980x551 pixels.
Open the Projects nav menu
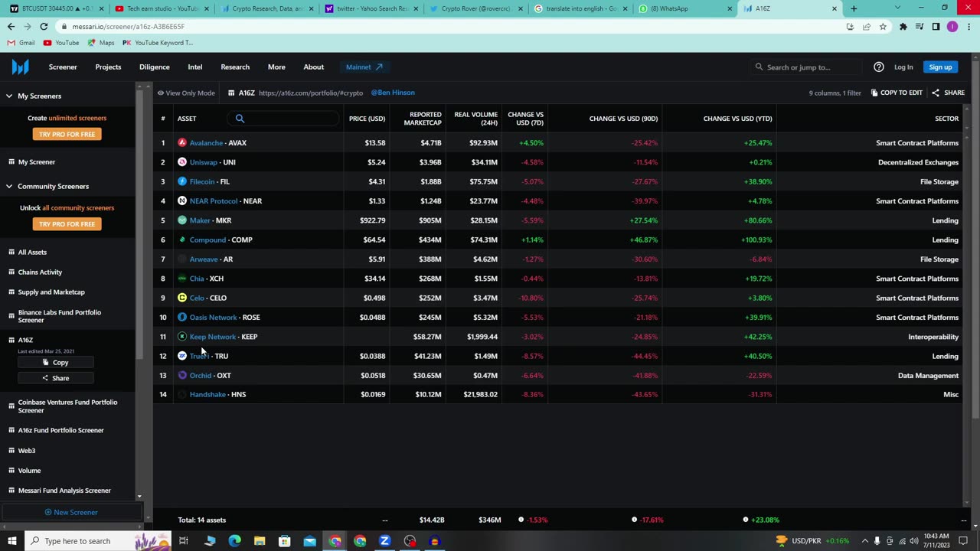click(x=108, y=67)
